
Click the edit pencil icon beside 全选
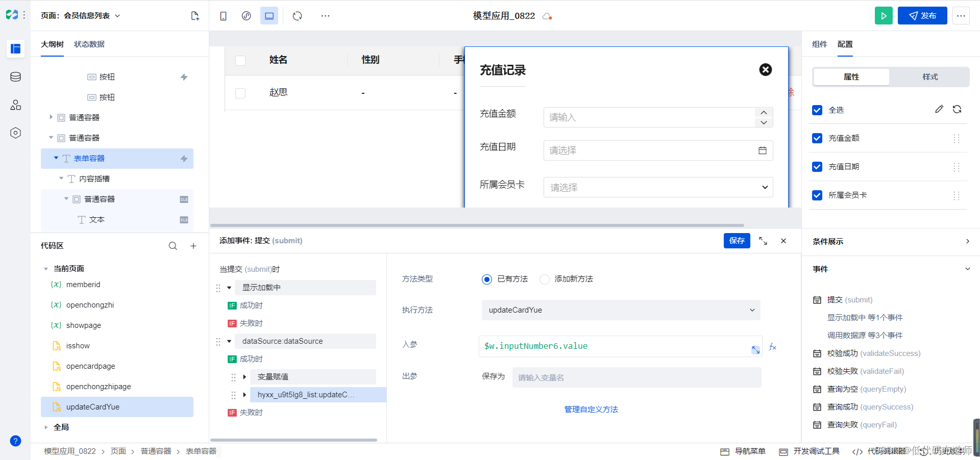click(939, 109)
